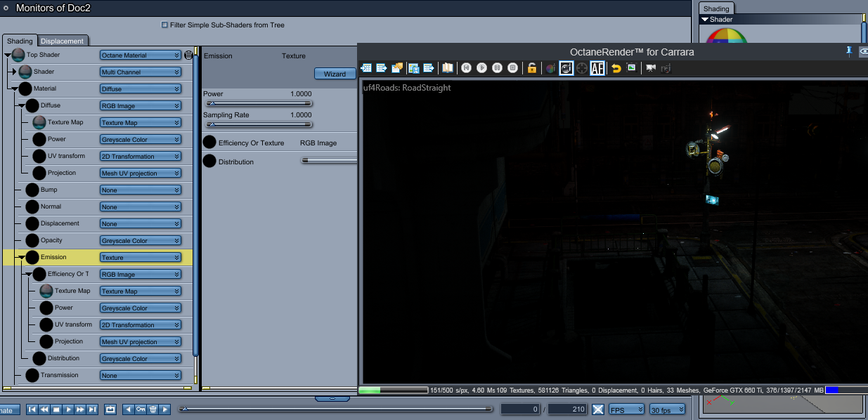Viewport: 868px width, 420px height.
Task: Toggle the highlighted material picker icon
Action: [x=566, y=68]
